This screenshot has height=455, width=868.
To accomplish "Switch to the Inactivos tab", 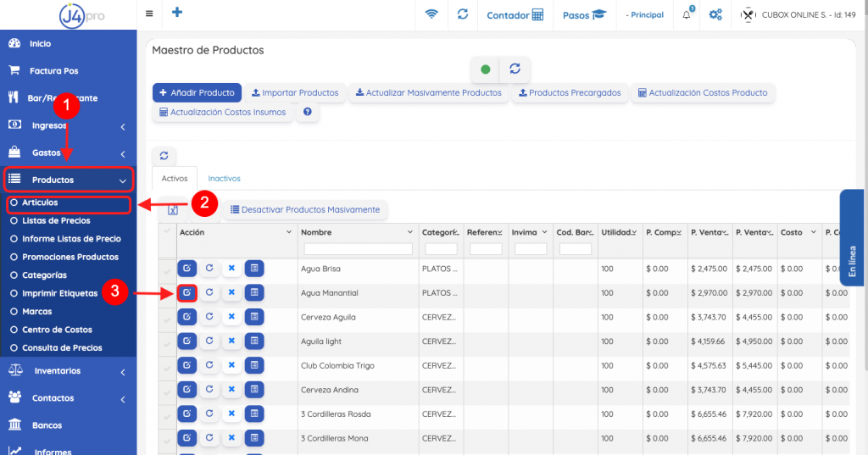I will [225, 179].
